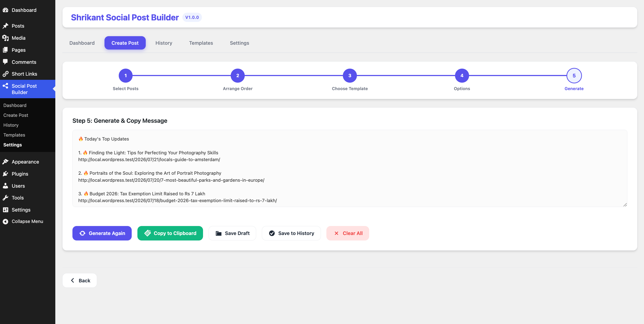Click the Media icon in sidebar

5,38
